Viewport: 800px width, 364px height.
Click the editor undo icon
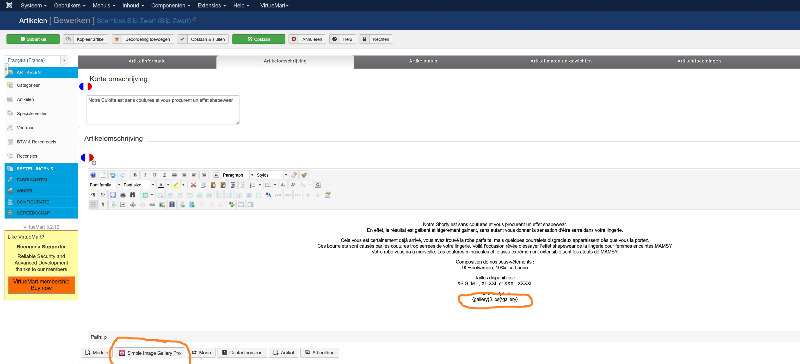112,175
